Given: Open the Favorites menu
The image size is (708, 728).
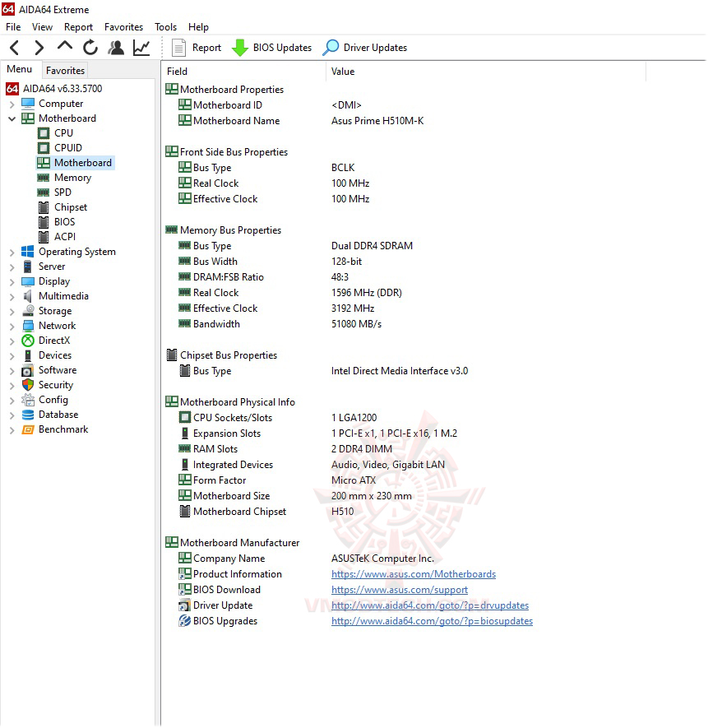Looking at the screenshot, I should click(123, 27).
